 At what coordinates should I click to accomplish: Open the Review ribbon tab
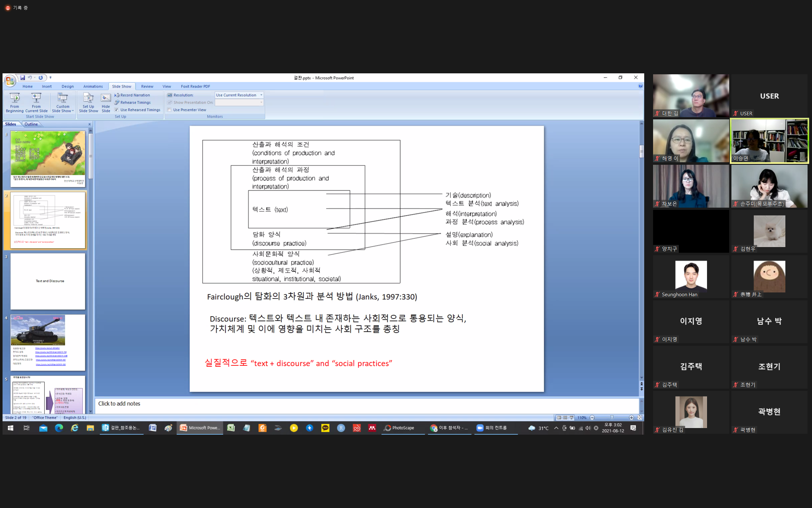[x=147, y=86]
